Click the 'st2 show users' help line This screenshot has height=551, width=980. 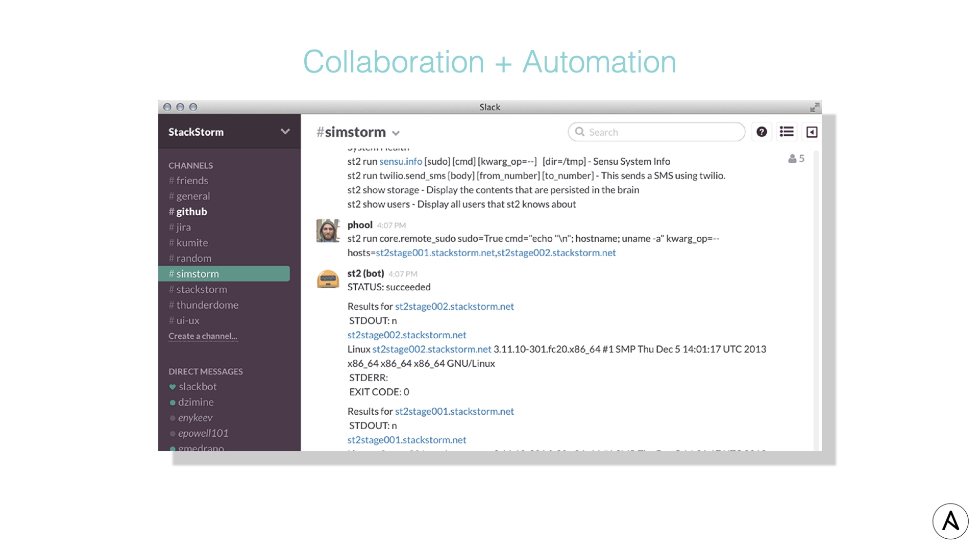tap(461, 204)
